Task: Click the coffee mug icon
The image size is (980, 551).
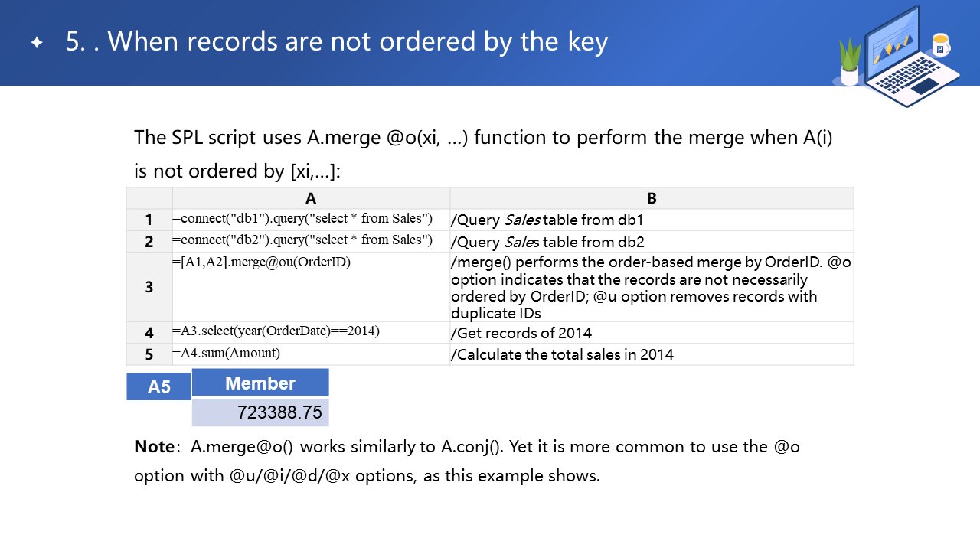Action: pos(940,45)
